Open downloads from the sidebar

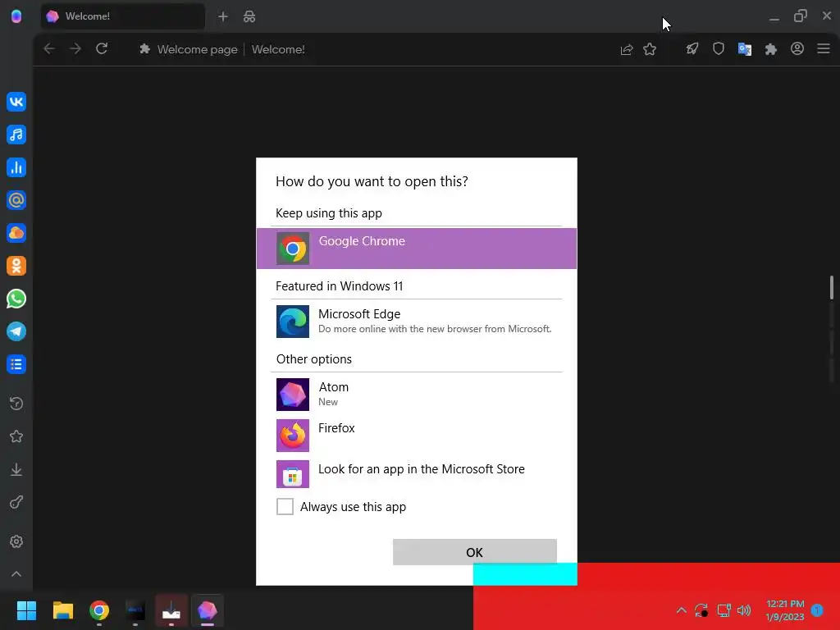[x=16, y=470]
